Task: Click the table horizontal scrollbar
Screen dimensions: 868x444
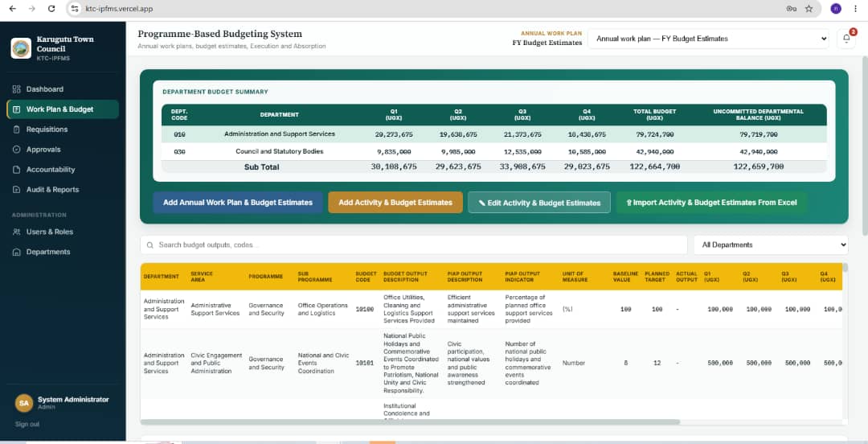Action: pos(410,421)
